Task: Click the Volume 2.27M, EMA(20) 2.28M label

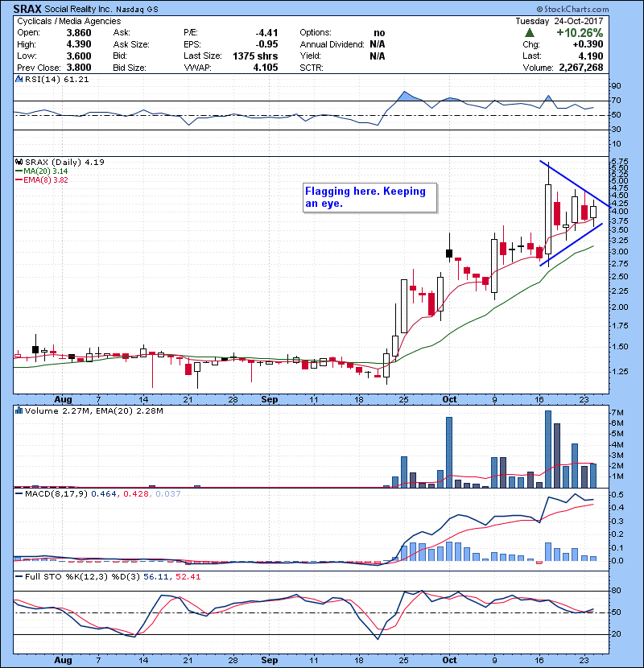Action: 93,411
